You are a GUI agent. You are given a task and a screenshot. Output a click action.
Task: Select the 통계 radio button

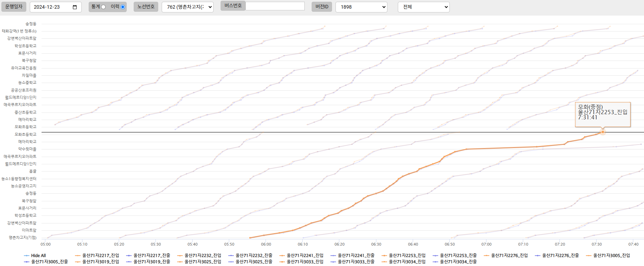click(103, 7)
